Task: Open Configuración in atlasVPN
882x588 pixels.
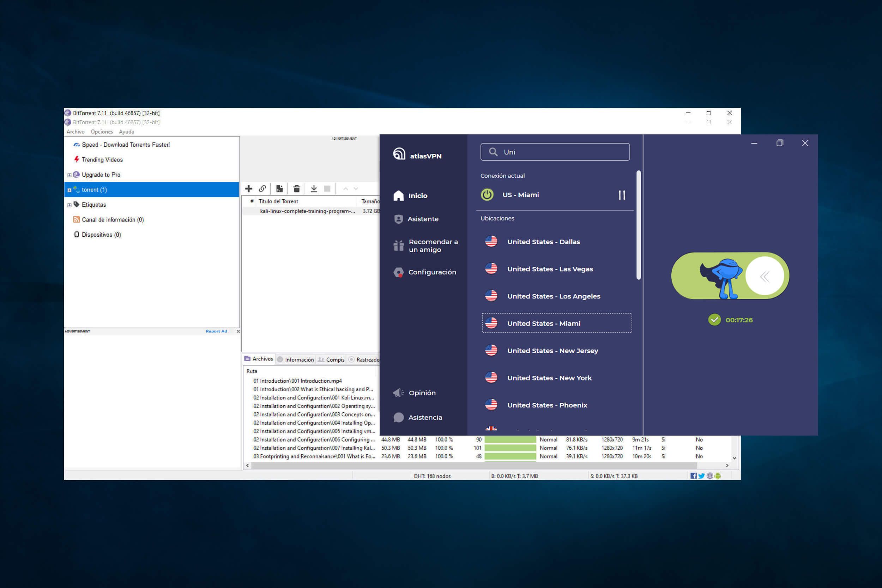Action: tap(425, 272)
